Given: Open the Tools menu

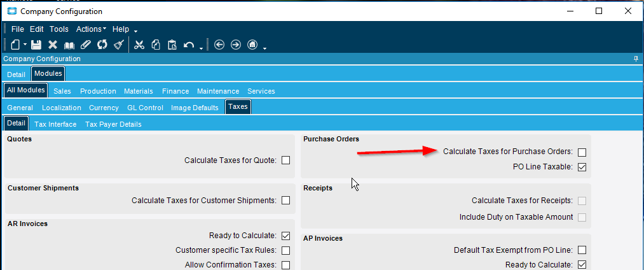Looking at the screenshot, I should pos(59,29).
